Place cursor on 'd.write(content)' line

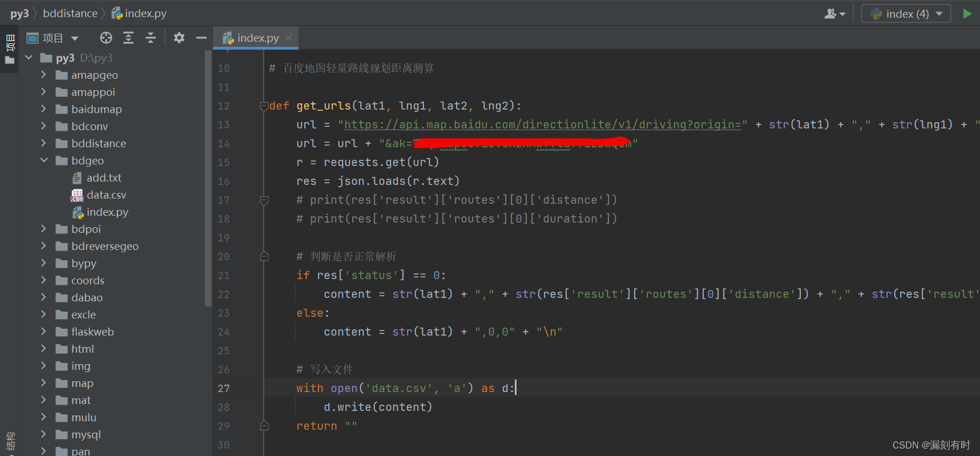(x=378, y=407)
